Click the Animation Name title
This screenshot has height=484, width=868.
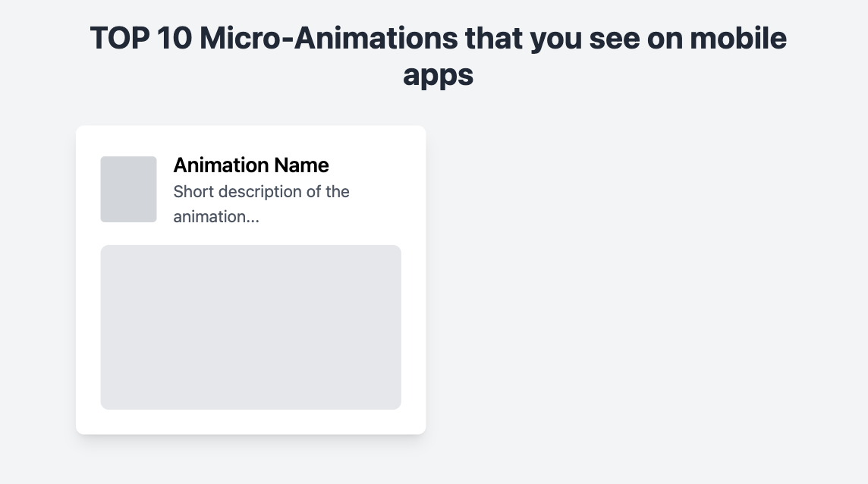coord(251,165)
